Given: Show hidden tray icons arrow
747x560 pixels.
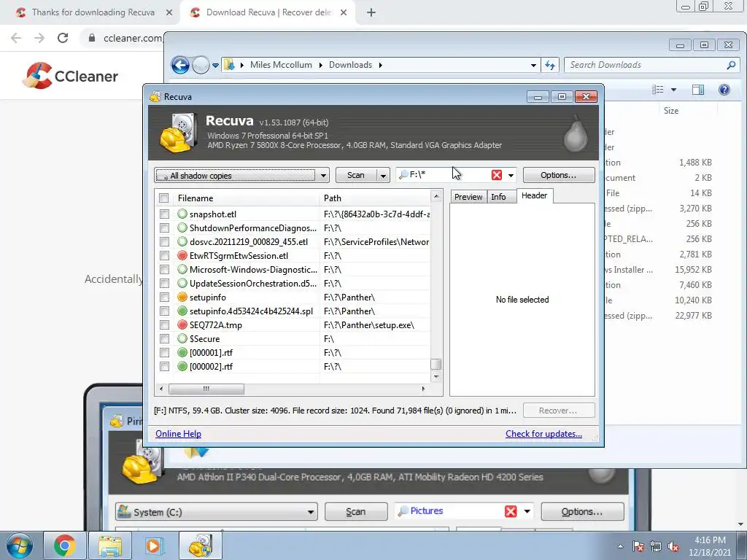Looking at the screenshot, I should click(x=620, y=546).
